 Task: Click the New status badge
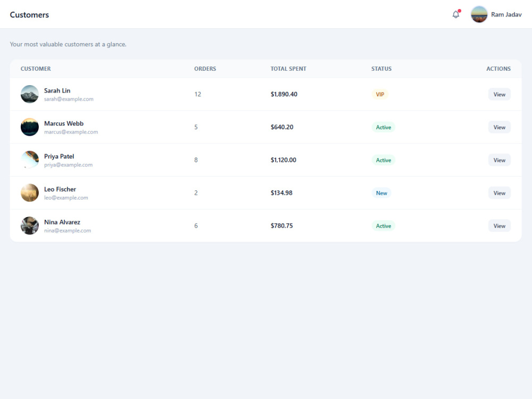point(381,193)
